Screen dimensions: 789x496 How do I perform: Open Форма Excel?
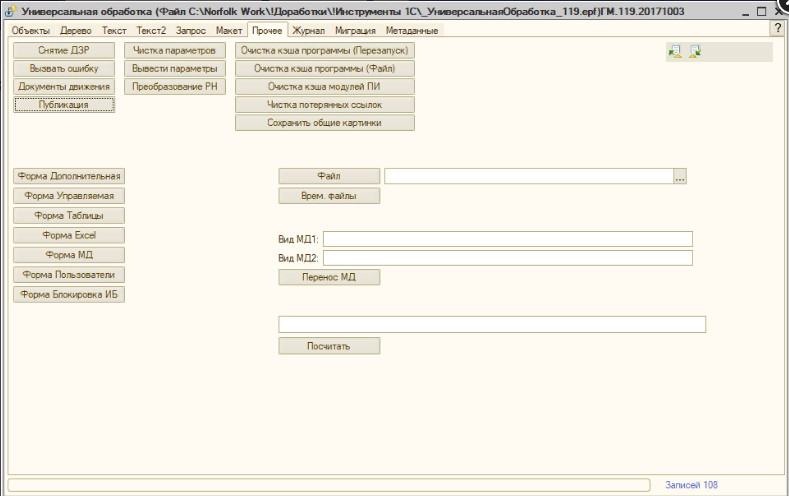[69, 235]
